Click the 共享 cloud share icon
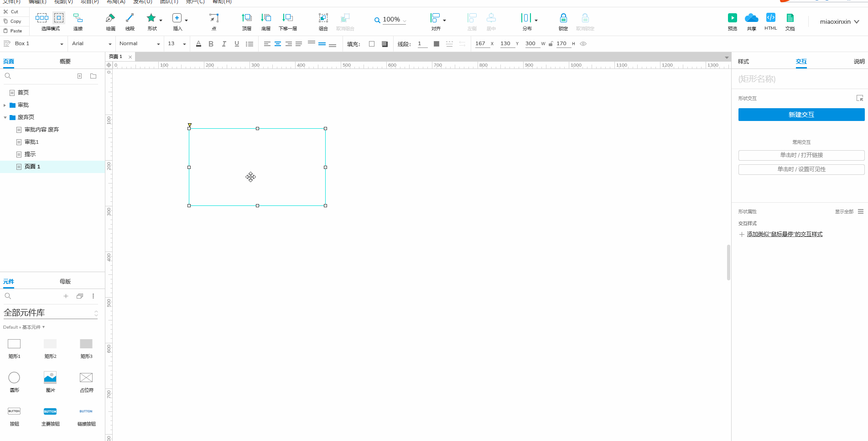This screenshot has height=441, width=868. tap(751, 18)
